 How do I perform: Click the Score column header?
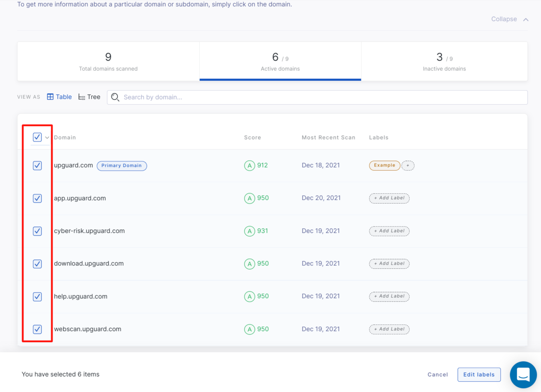(252, 138)
